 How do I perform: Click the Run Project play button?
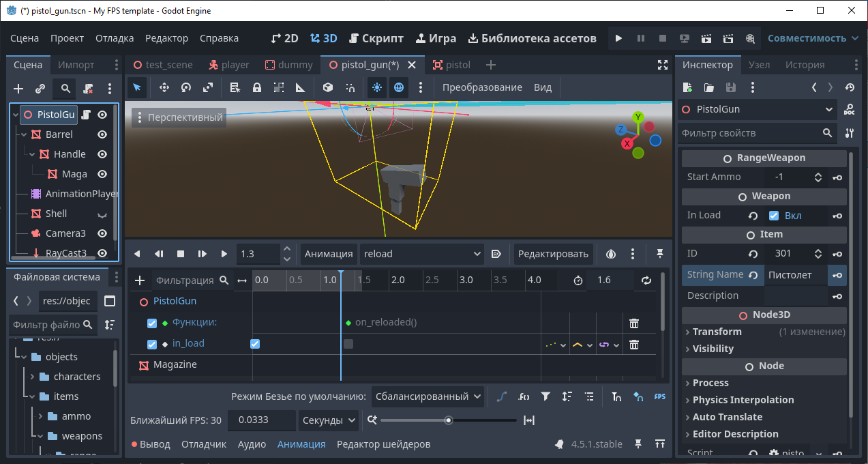tap(618, 39)
